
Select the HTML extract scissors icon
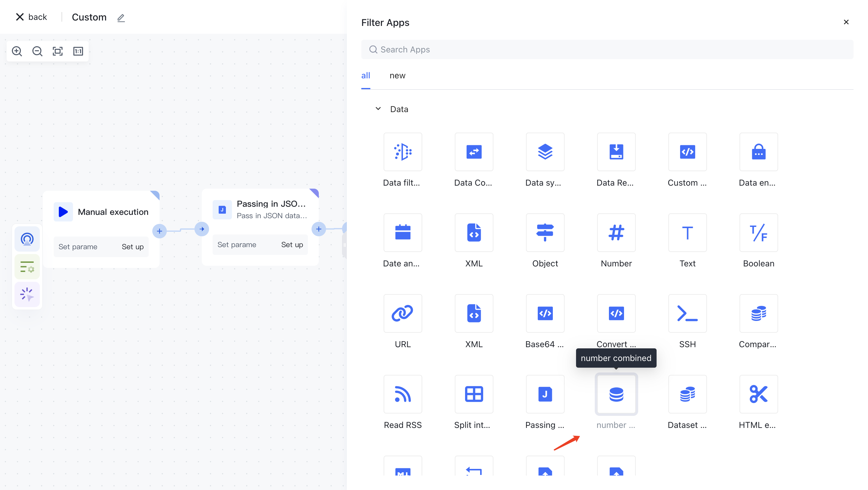(x=758, y=394)
